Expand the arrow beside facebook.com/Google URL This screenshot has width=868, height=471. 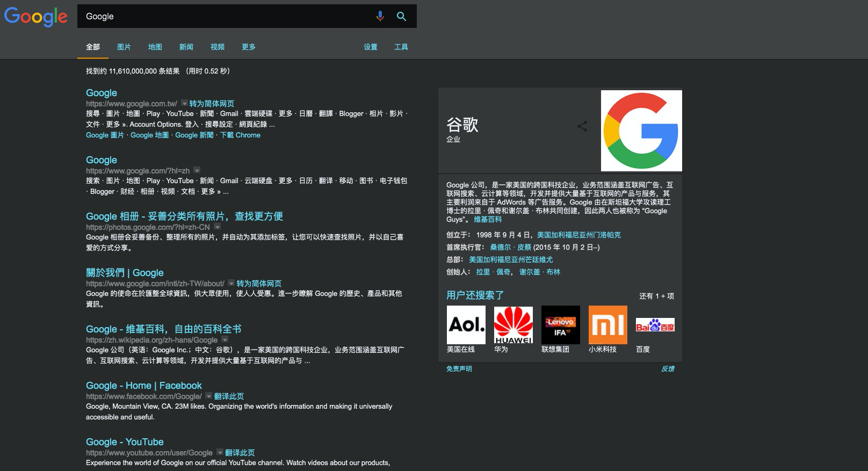pos(209,396)
